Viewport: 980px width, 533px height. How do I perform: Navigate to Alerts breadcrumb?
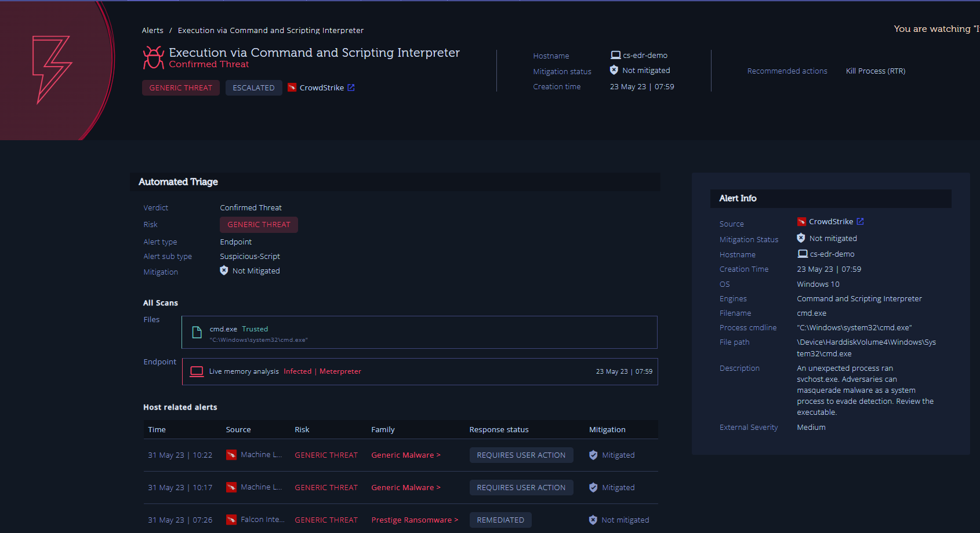click(x=153, y=30)
